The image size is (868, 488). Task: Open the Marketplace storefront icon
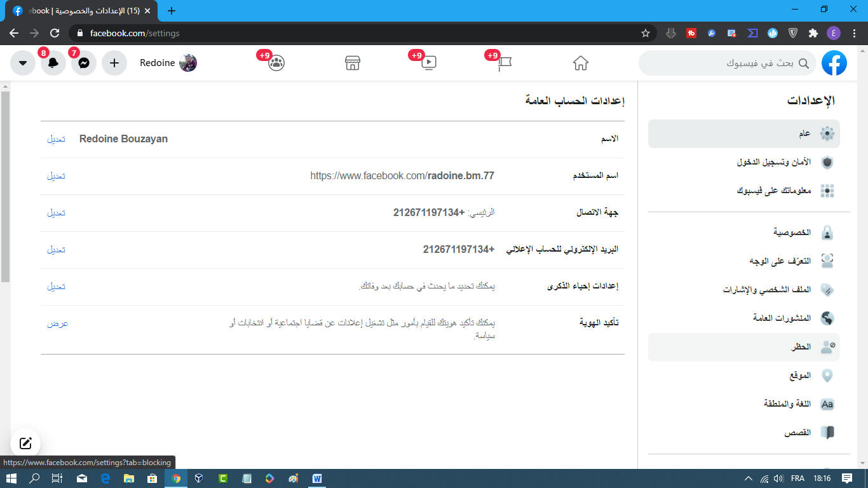coord(353,63)
